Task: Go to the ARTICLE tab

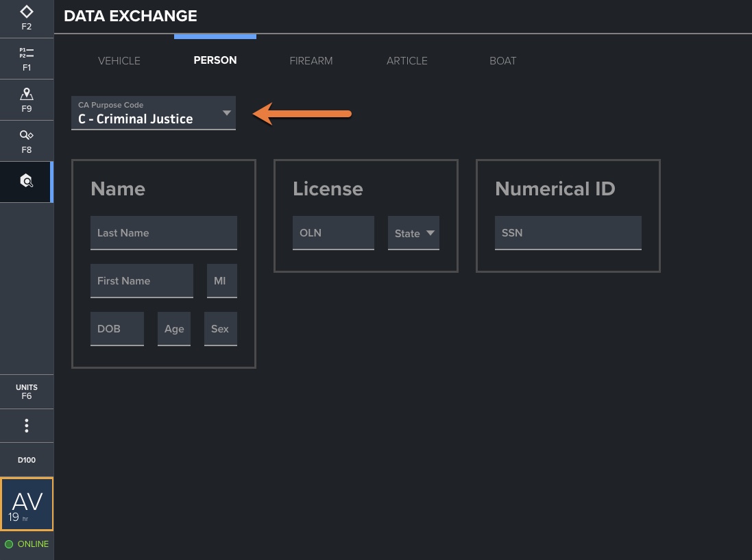Action: point(407,61)
